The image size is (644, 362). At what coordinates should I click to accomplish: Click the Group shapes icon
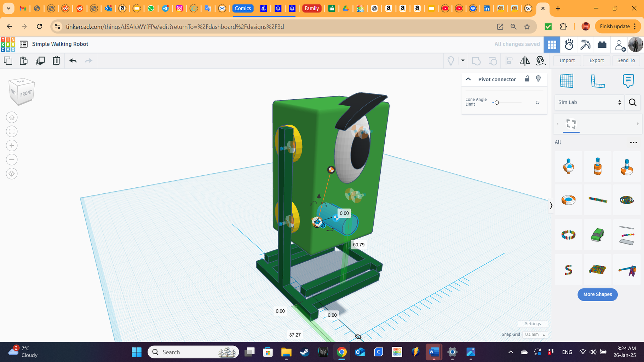(476, 61)
